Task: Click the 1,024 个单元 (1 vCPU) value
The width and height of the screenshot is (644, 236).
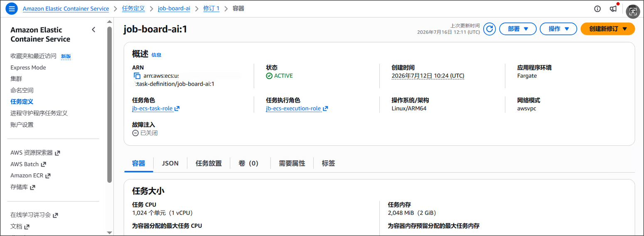Action: [162, 213]
